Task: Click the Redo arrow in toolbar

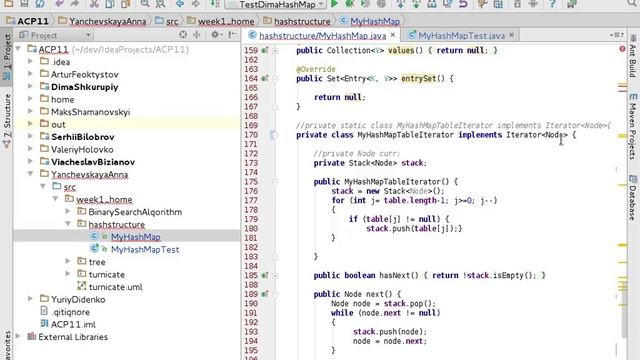Action: (x=74, y=4)
